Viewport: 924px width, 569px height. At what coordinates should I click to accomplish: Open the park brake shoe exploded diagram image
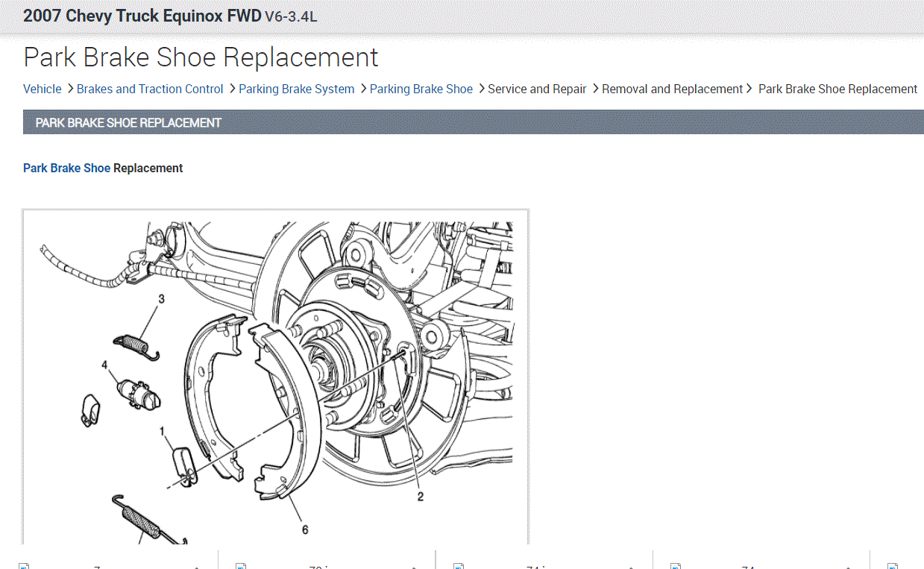click(x=276, y=377)
